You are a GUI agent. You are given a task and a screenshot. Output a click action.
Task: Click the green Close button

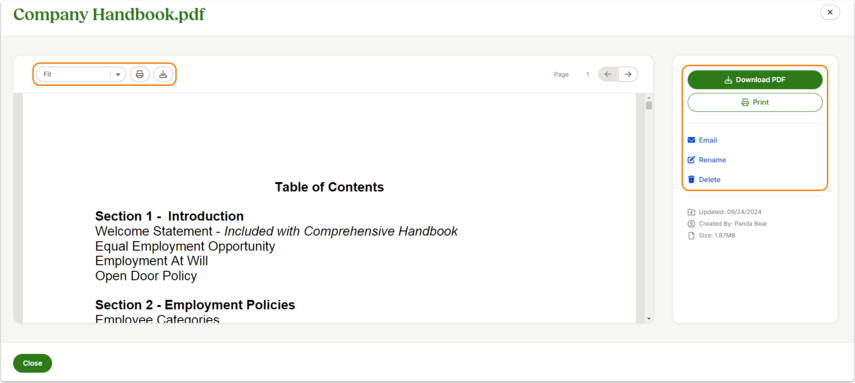32,363
